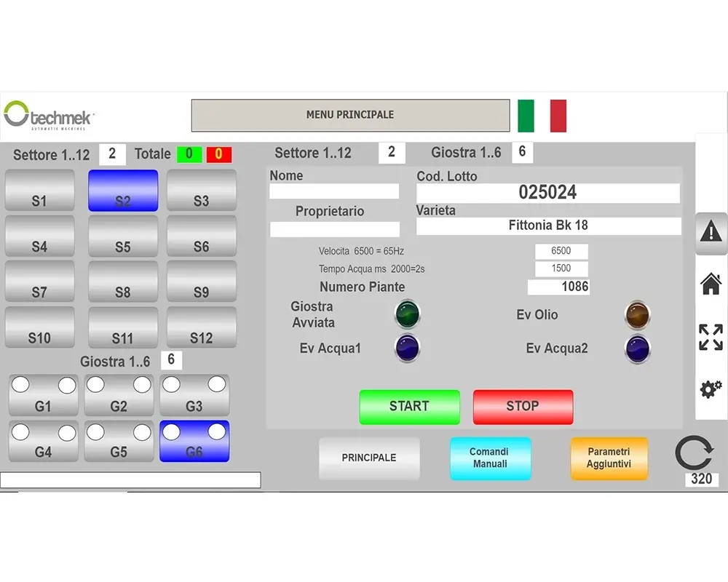This screenshot has height=582, width=728.
Task: Toggle the Ev Olio orange indicator
Action: point(638,314)
